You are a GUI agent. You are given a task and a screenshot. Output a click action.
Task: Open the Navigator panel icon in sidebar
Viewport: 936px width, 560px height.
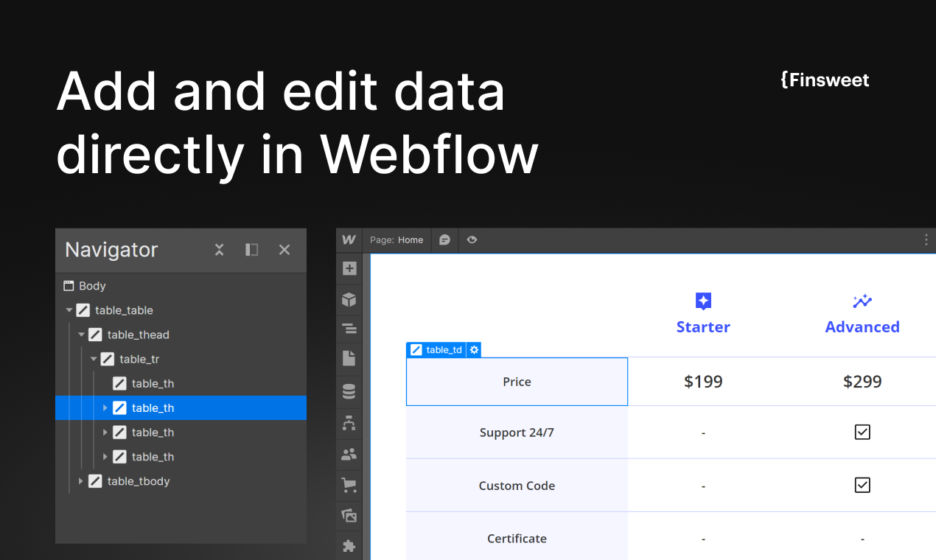[349, 329]
